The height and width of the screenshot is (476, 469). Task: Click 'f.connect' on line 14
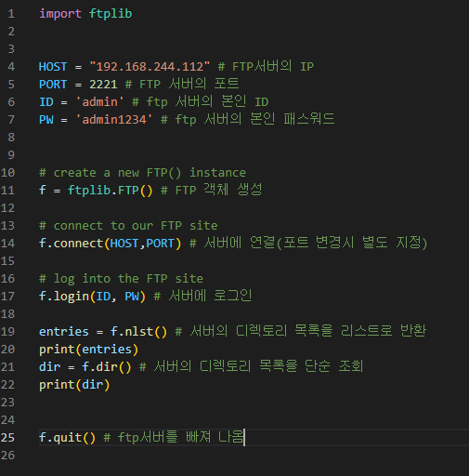tap(71, 244)
